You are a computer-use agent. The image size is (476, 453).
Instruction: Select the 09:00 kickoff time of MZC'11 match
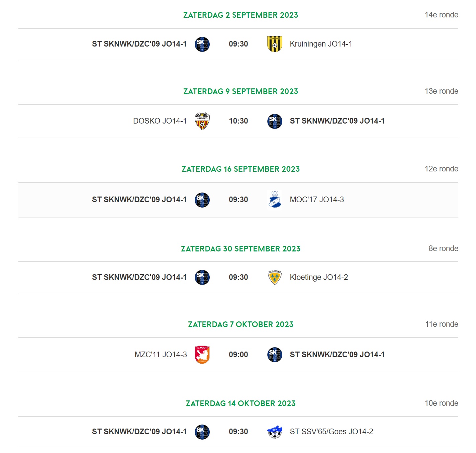239,355
